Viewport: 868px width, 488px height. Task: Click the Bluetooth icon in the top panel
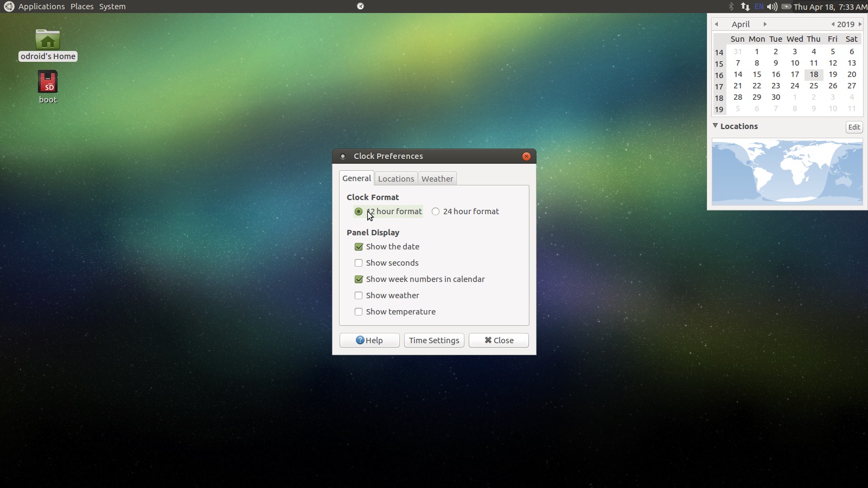tap(731, 7)
